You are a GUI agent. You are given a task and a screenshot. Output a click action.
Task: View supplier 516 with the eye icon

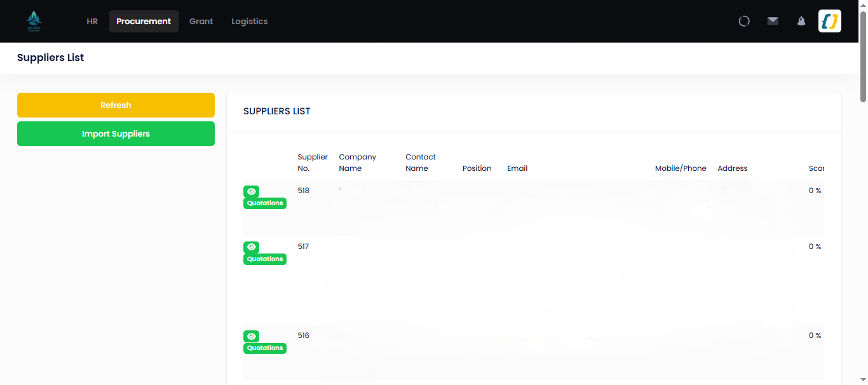tap(251, 336)
